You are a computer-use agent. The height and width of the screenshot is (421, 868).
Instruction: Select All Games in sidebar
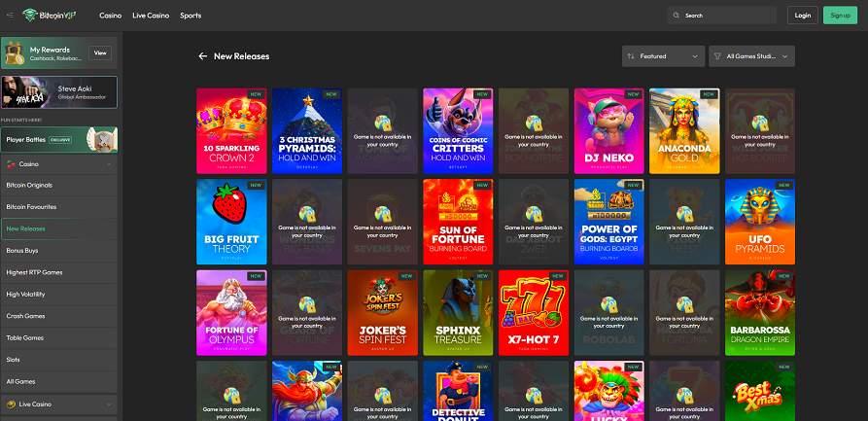click(58, 382)
